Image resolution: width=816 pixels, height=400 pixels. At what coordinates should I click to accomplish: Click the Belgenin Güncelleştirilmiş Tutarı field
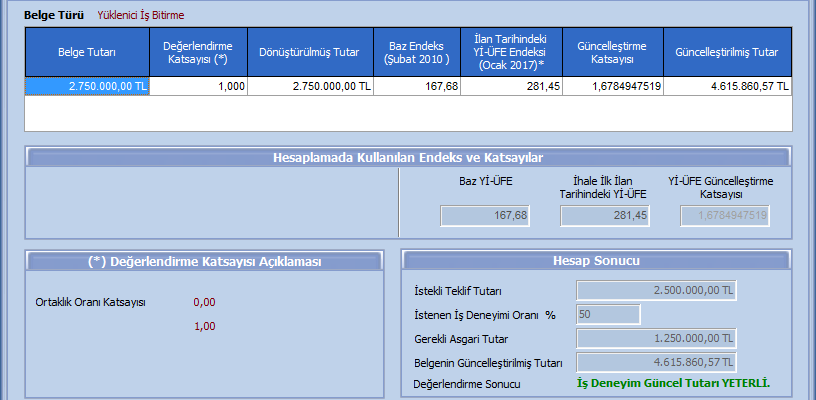pos(657,361)
